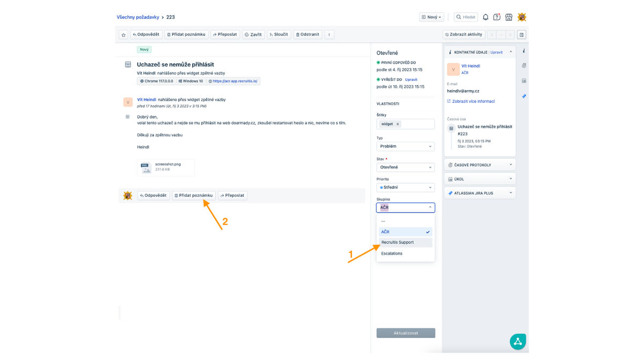Open the notifications bell

tap(486, 17)
